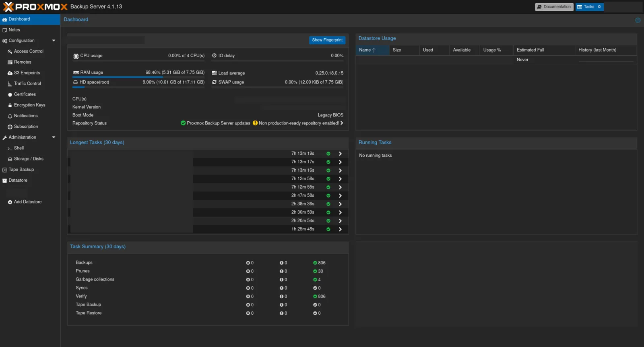Click the Proxmox logo icon
The width and height of the screenshot is (644, 347).
8,7
